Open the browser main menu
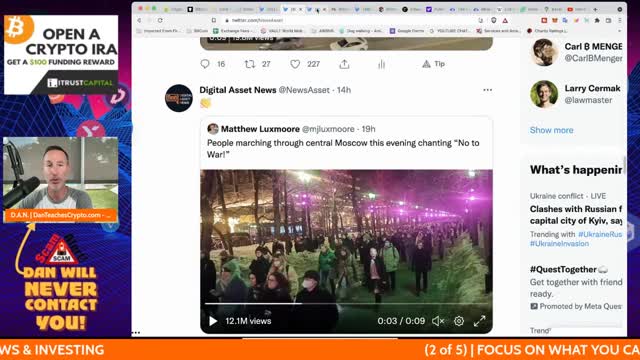The width and height of the screenshot is (640, 360). [620, 20]
